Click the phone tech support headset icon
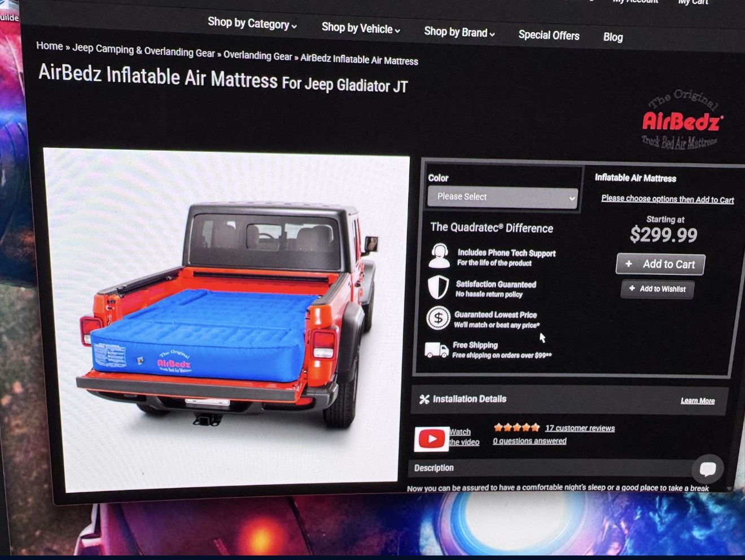This screenshot has width=745, height=560. 439,256
